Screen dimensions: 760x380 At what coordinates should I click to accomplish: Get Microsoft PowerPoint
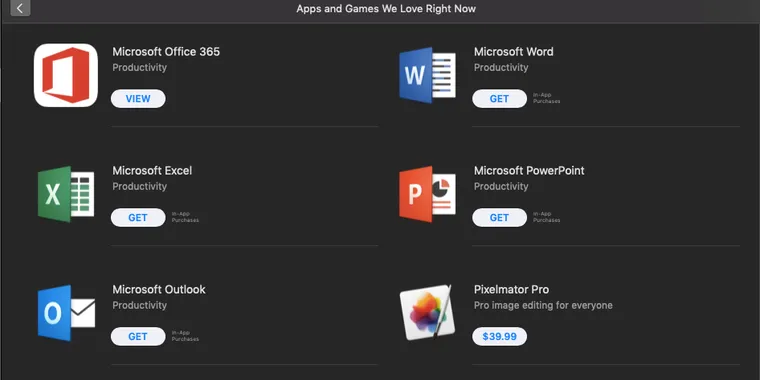[x=499, y=218]
